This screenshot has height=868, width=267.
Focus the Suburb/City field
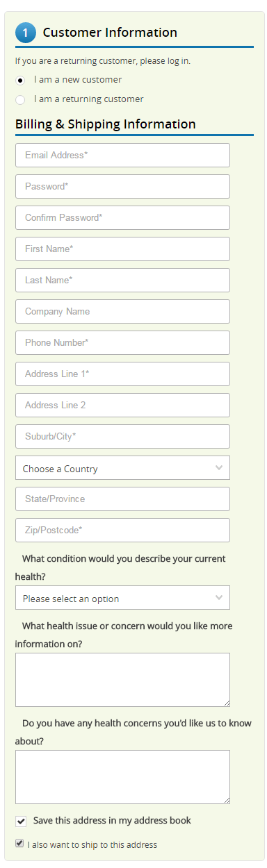pos(122,437)
